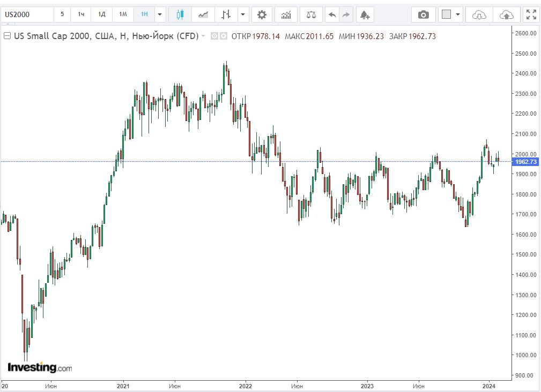This screenshot has width=541, height=392.
Task: Switch to area chart style
Action: point(203,14)
